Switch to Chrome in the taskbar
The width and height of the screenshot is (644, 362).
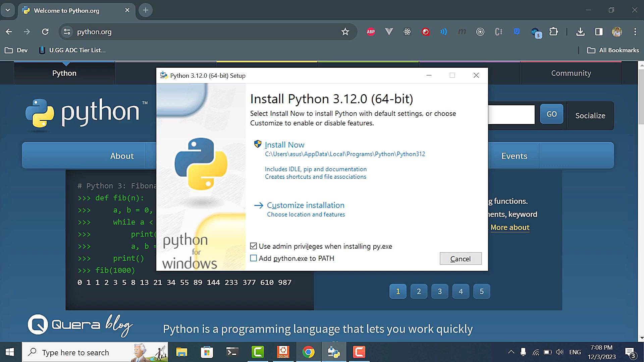click(x=308, y=352)
